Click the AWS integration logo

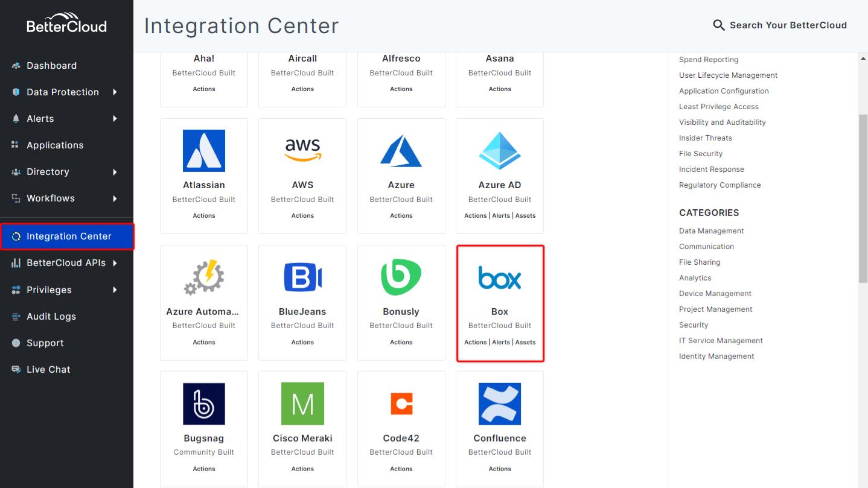[x=302, y=150]
